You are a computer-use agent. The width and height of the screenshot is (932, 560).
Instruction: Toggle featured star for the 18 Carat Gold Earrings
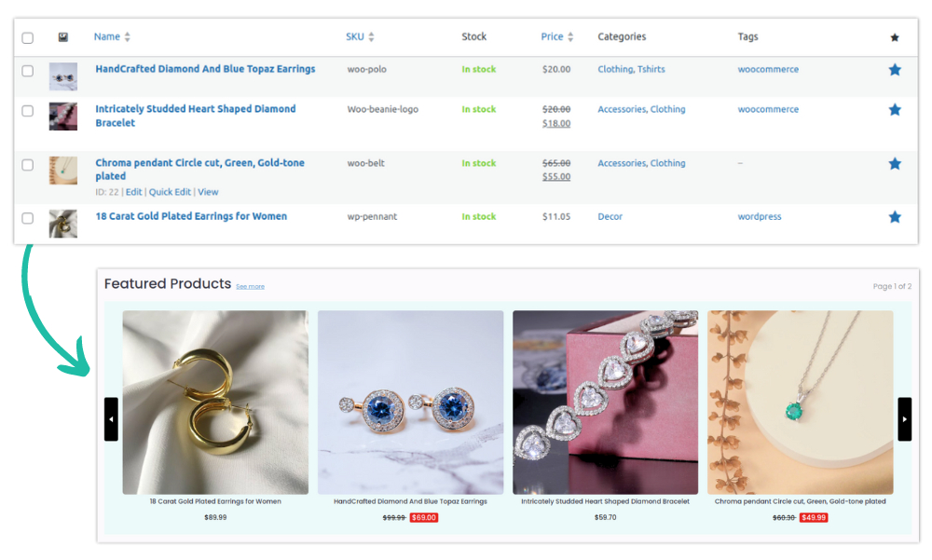(894, 216)
